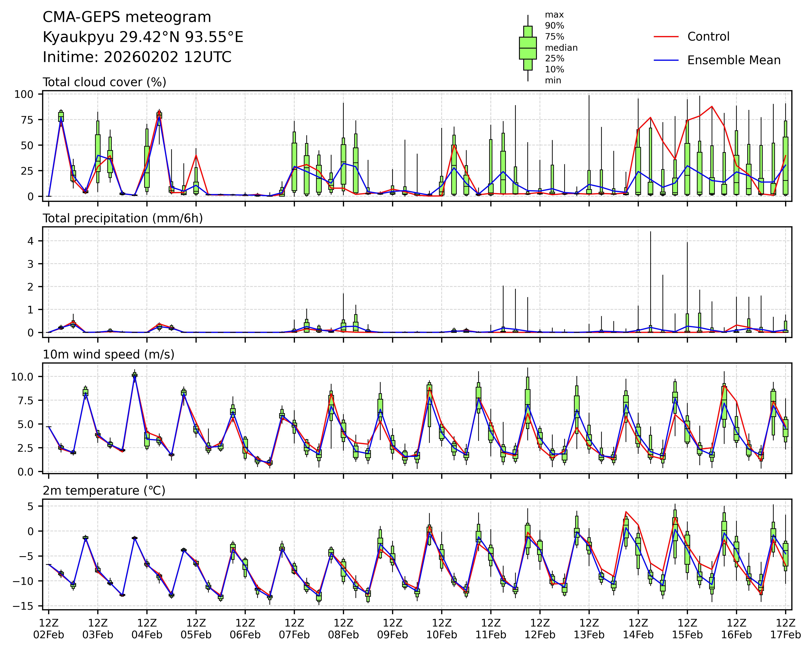This screenshot has height=651, width=812.
Task: Click the 'Kyaukpyu 29.42°N 93.55°E' location text
Action: click(143, 37)
